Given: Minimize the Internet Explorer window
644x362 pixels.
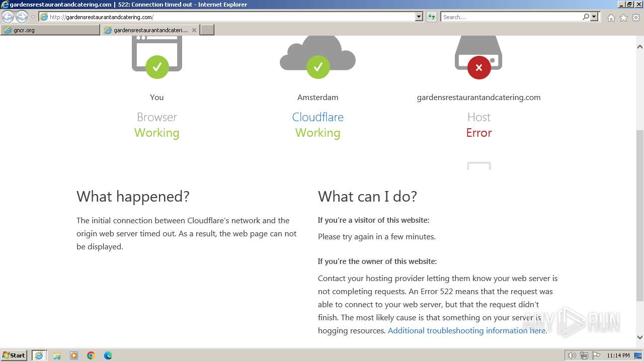Looking at the screenshot, I should [x=621, y=5].
